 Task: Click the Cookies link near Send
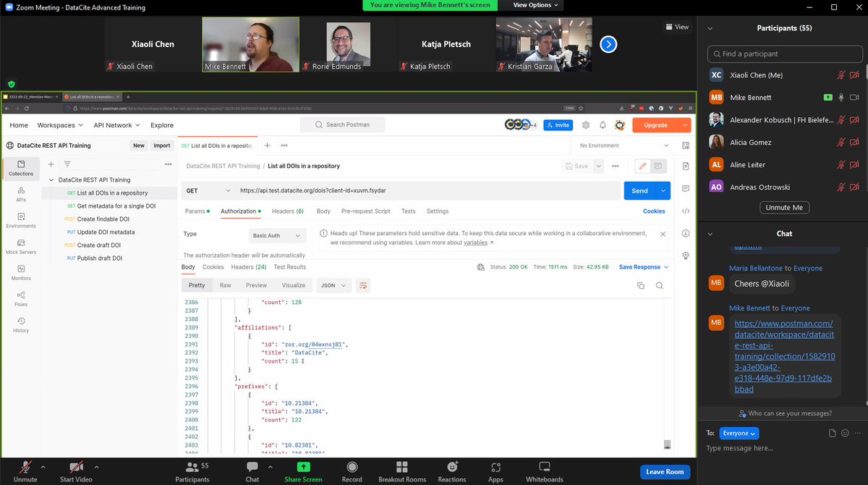tap(654, 211)
